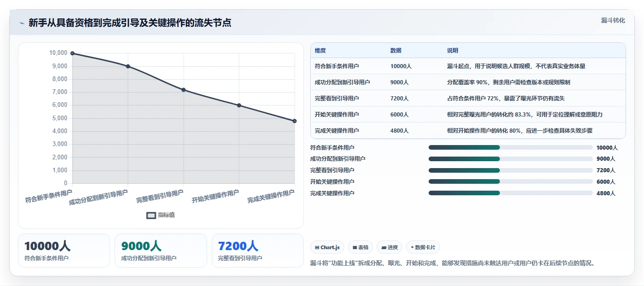Click the lightning icon beside the page title

click(22, 23)
